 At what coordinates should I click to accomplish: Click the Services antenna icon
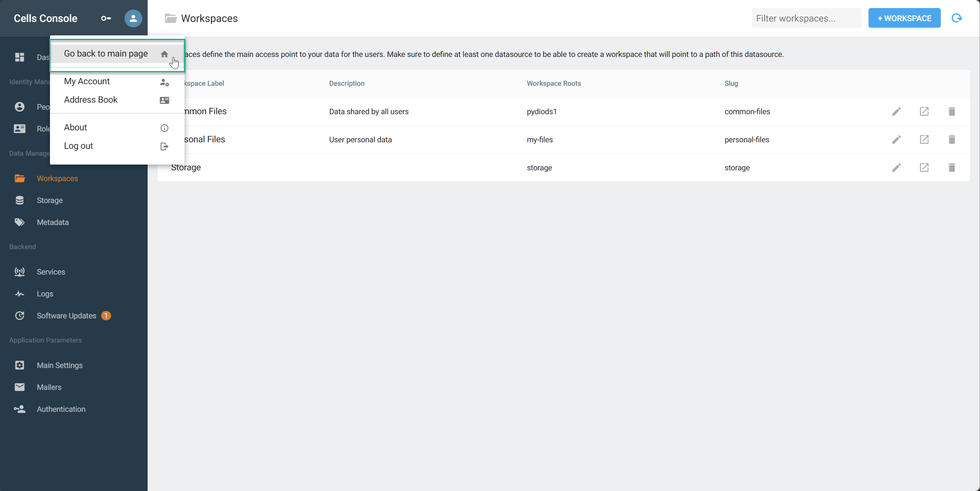tap(20, 272)
